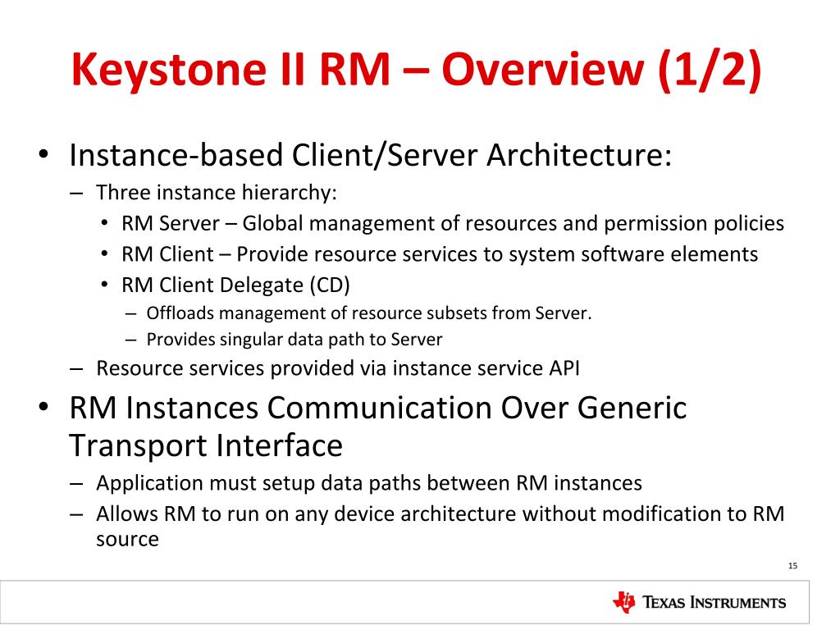Click the slide title "Keystone II RM – Overview (1/2)"
The width and height of the screenshot is (840, 630).
(416, 71)
